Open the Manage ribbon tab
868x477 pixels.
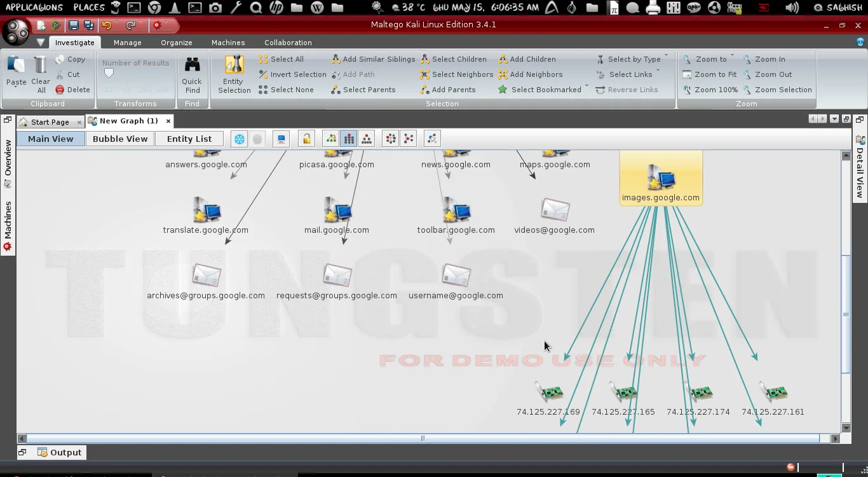coord(128,43)
